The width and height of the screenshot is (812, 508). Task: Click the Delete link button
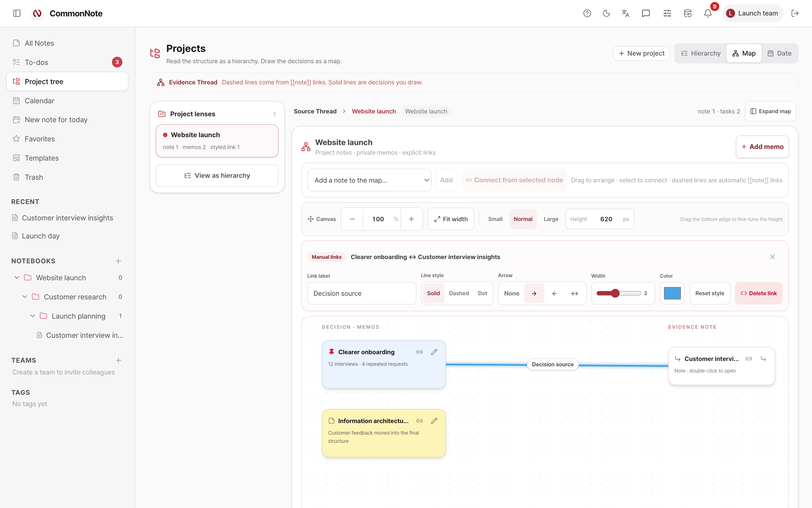(759, 293)
